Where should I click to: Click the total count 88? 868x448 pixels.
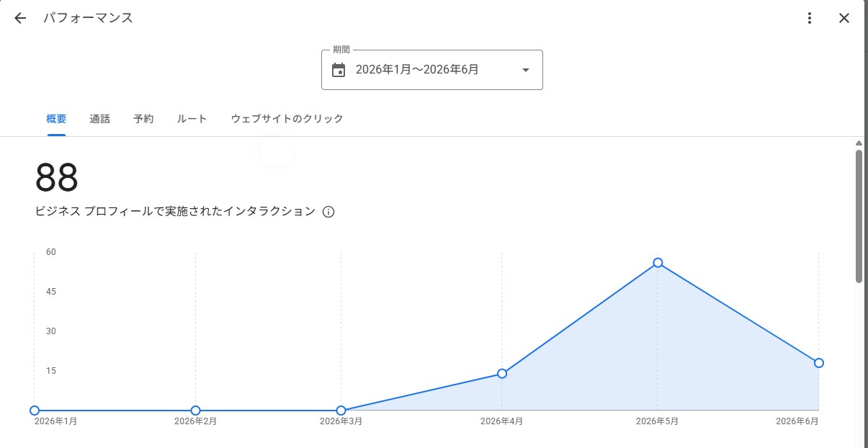[x=56, y=177]
